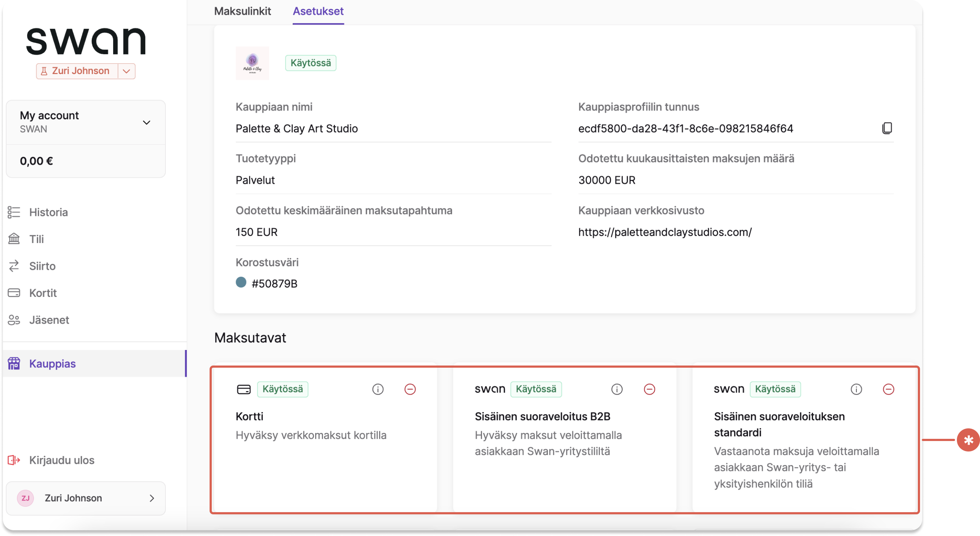Disable the Kortti payment method
The image size is (980, 536).
click(x=410, y=389)
